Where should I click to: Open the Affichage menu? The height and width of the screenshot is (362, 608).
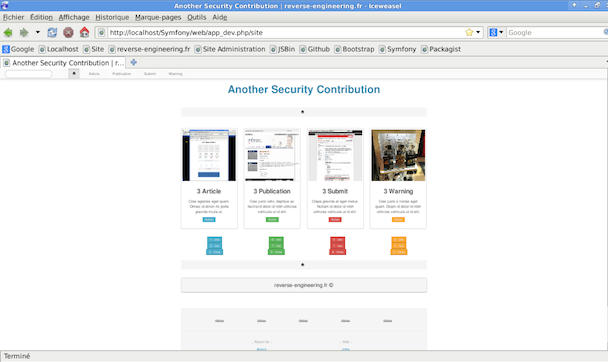(x=74, y=17)
